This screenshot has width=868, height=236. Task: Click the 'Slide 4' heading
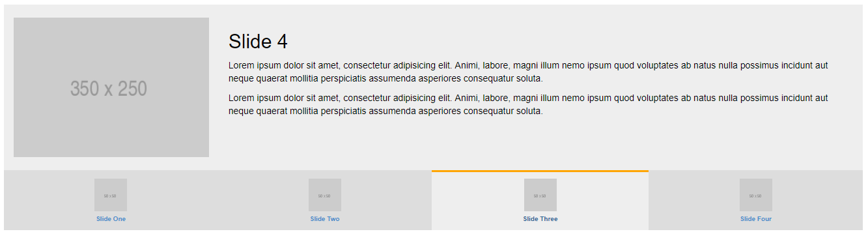(258, 42)
